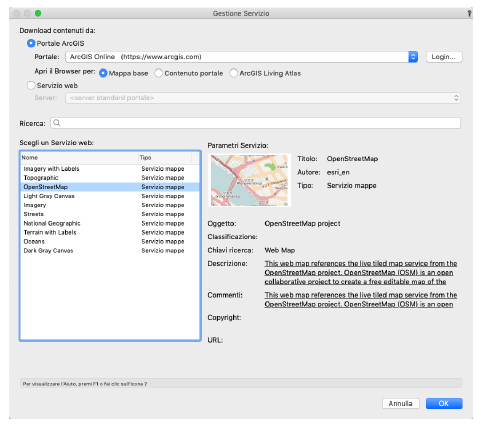Click the Annulla button
481x424 pixels.
click(401, 403)
